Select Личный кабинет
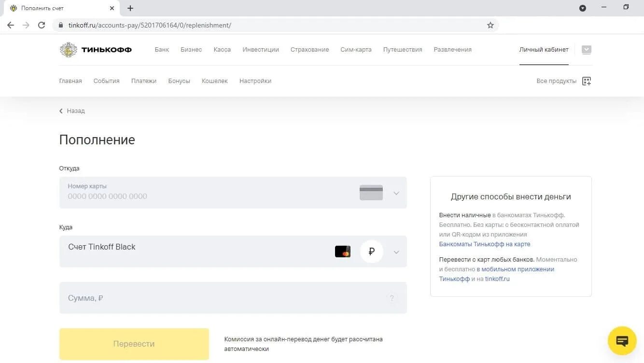Image resolution: width=644 pixels, height=363 pixels. click(544, 50)
